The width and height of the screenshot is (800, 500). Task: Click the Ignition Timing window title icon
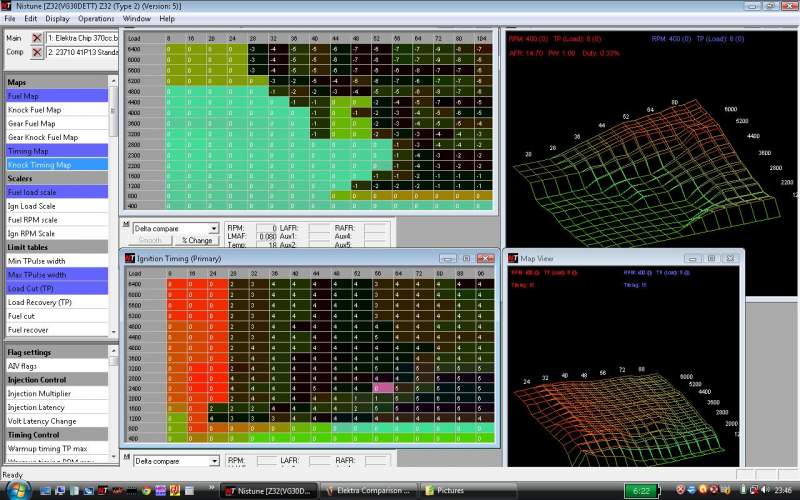click(x=130, y=259)
